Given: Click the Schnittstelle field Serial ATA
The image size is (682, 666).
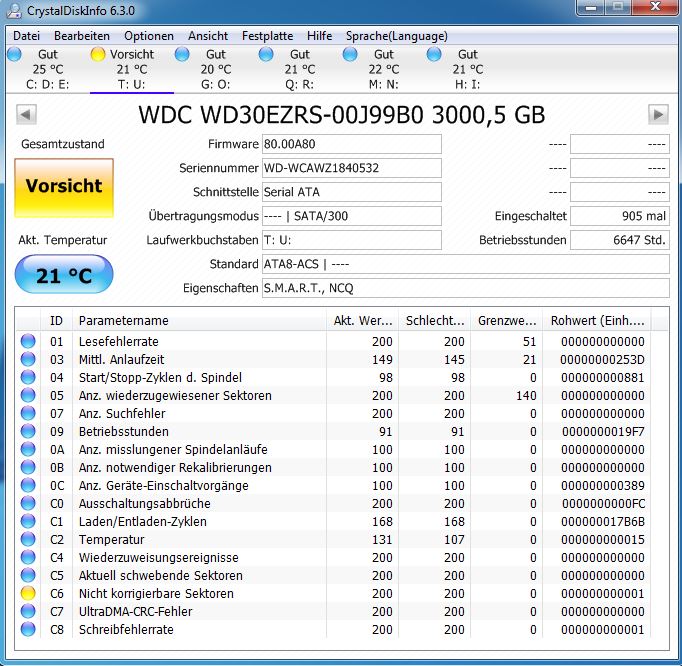Looking at the screenshot, I should click(351, 192).
